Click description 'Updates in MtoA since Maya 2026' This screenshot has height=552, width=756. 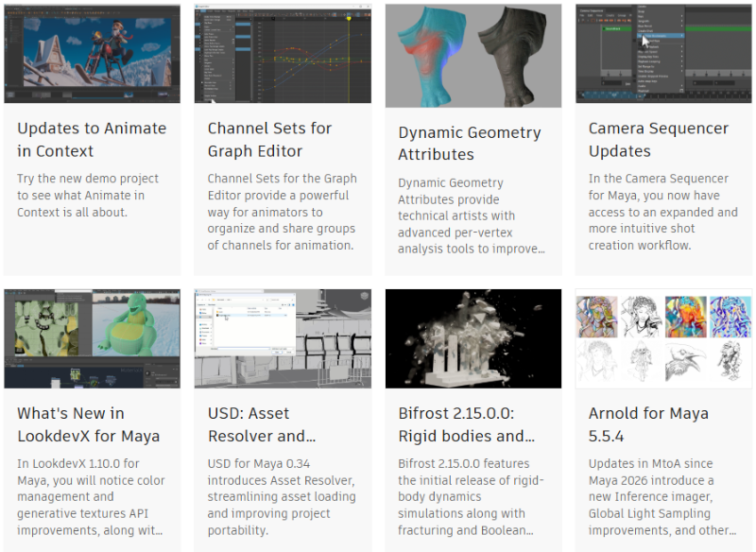pyautogui.click(x=662, y=496)
